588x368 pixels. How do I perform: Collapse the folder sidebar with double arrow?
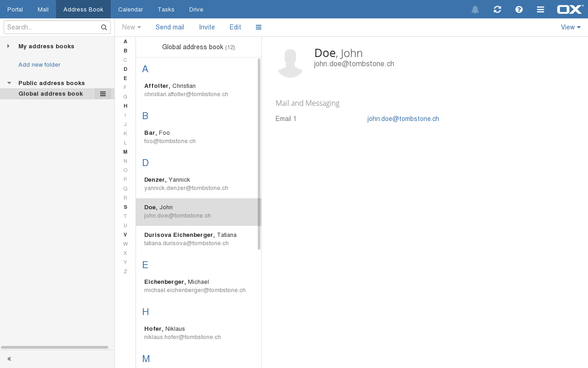coord(9,359)
